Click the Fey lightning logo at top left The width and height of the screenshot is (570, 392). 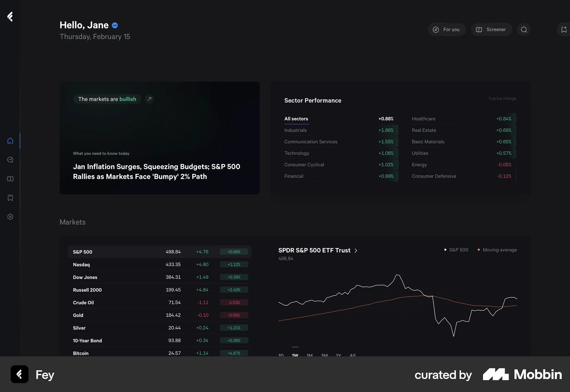pyautogui.click(x=10, y=17)
